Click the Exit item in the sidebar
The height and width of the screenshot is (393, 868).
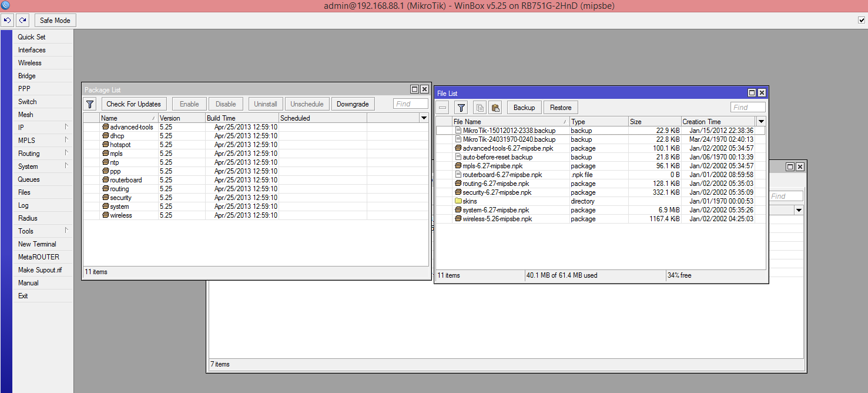[x=43, y=296]
